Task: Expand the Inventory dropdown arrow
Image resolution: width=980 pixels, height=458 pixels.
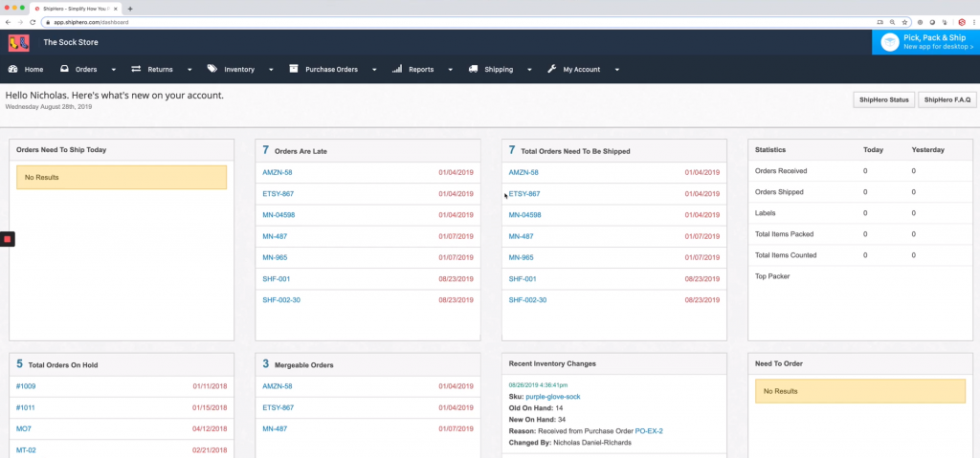Action: [271, 70]
